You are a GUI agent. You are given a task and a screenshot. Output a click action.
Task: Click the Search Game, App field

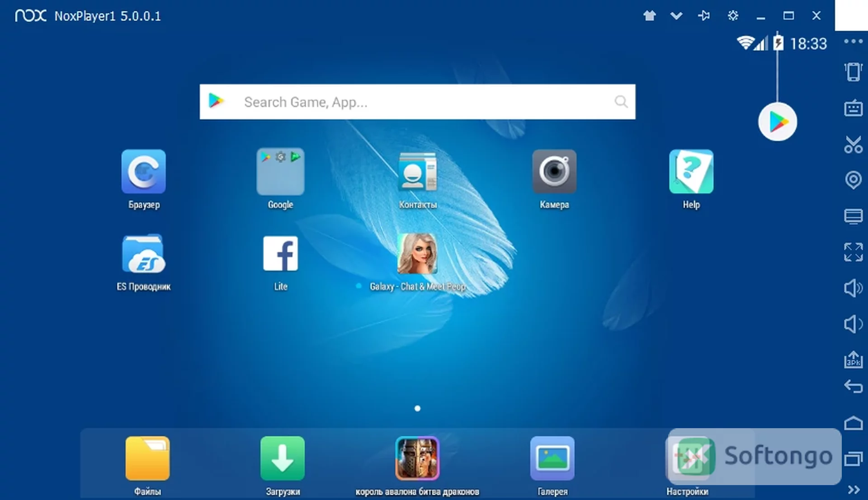[417, 102]
